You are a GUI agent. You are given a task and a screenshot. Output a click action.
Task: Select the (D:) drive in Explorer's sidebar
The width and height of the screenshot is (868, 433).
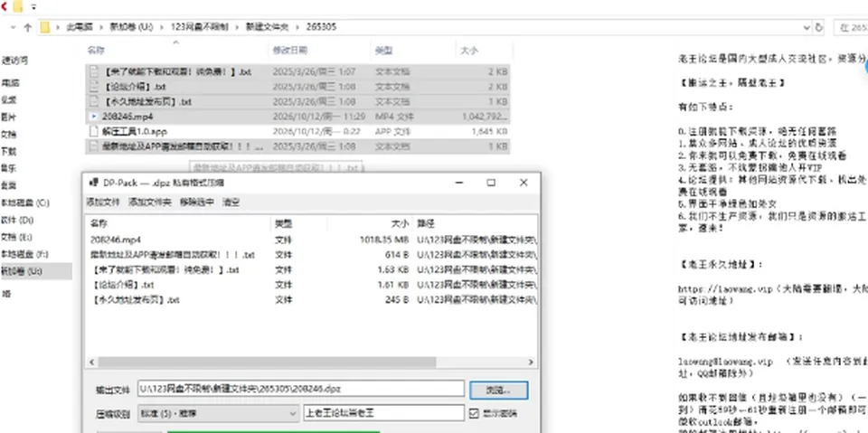17,221
